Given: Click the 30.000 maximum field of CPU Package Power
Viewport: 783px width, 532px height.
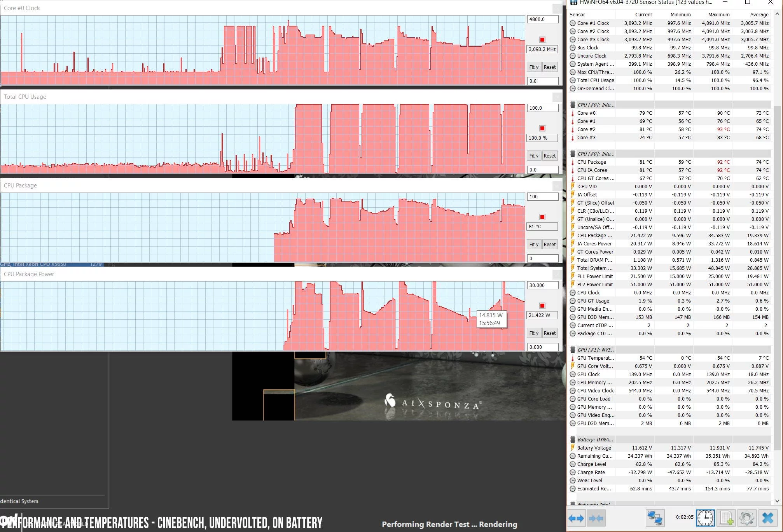Looking at the screenshot, I should 543,285.
